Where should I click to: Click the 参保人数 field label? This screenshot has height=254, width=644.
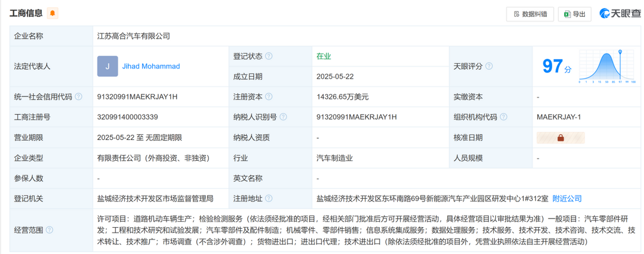tap(28, 178)
